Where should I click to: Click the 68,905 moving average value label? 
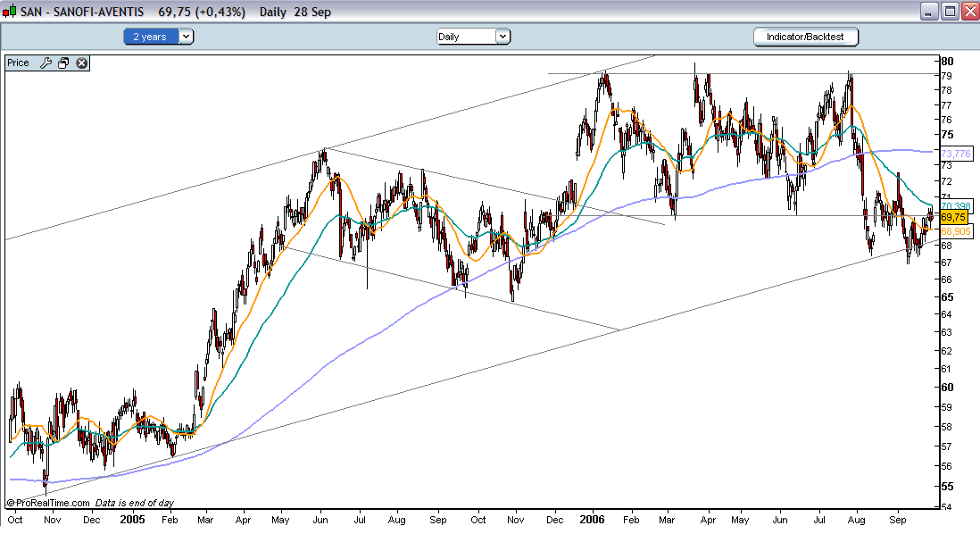coord(956,231)
